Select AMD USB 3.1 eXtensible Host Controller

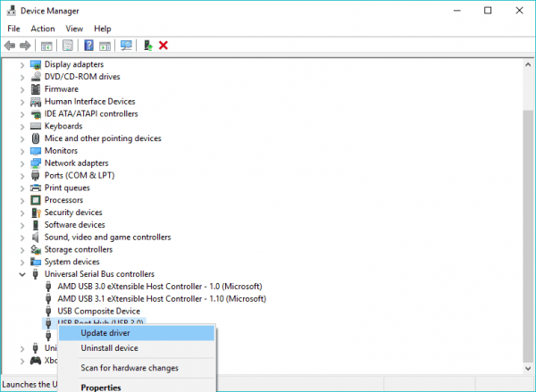162,299
